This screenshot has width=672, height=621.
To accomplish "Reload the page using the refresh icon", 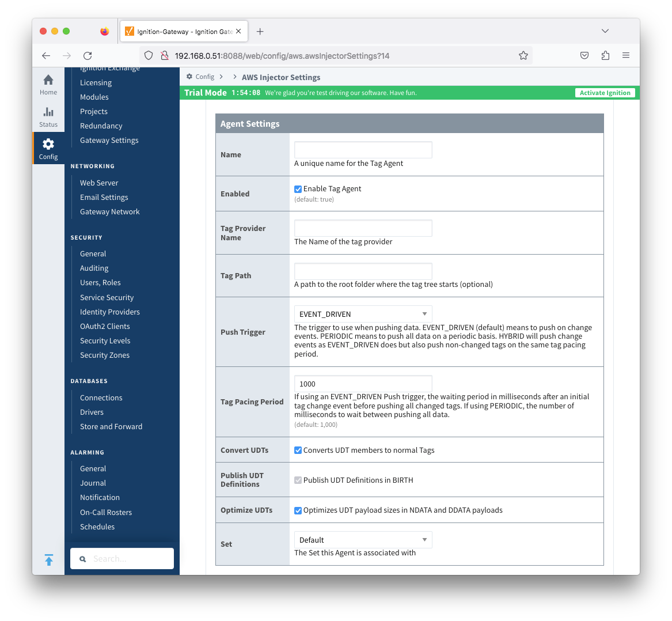I will point(88,56).
